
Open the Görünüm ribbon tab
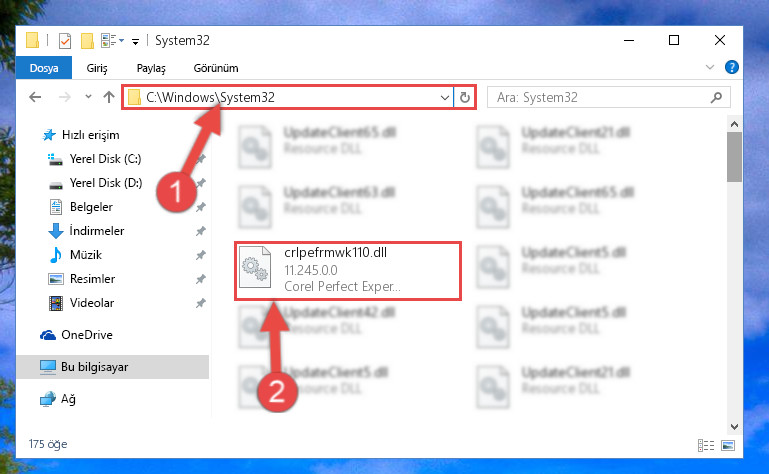(x=216, y=68)
